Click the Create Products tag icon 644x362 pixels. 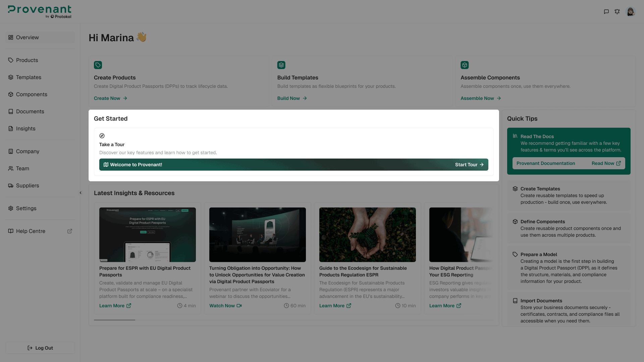pyautogui.click(x=98, y=65)
